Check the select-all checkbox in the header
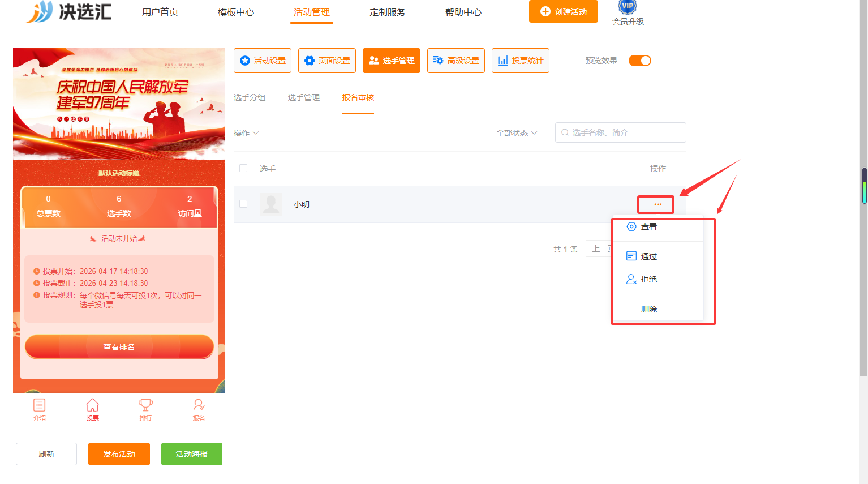868x484 pixels. click(243, 168)
